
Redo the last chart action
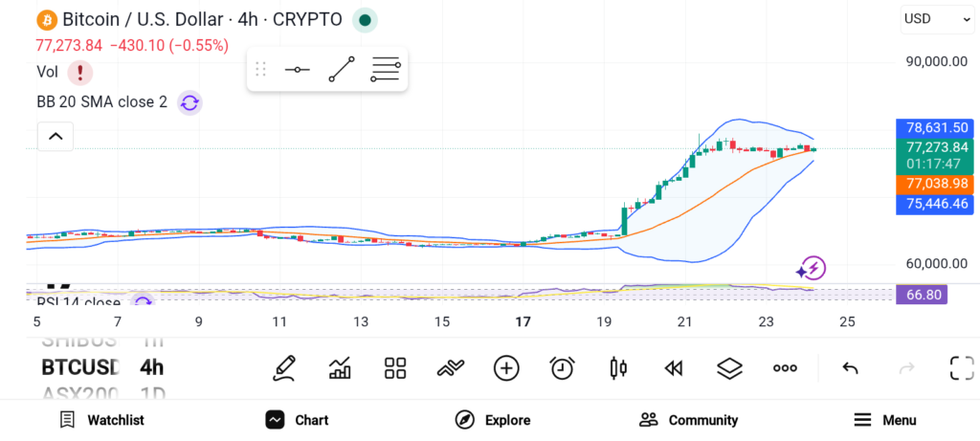(x=906, y=368)
